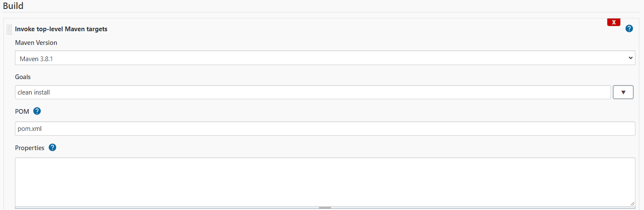Click the Invoke top-level Maven targets title
The width and height of the screenshot is (644, 210).
tap(61, 29)
